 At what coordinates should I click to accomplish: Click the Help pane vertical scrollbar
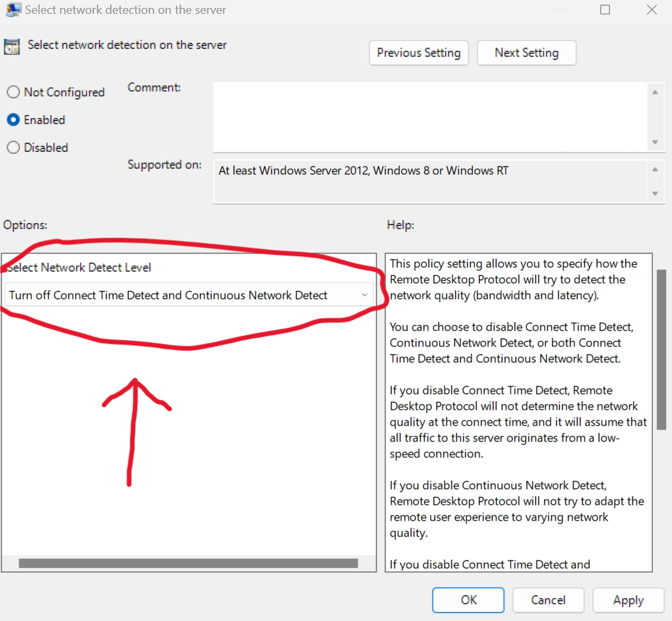(661, 350)
